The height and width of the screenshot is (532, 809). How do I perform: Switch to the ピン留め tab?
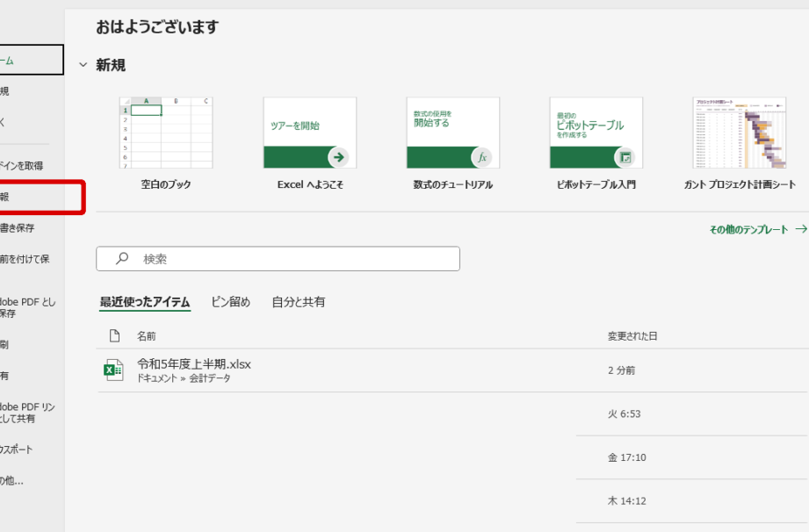[231, 302]
